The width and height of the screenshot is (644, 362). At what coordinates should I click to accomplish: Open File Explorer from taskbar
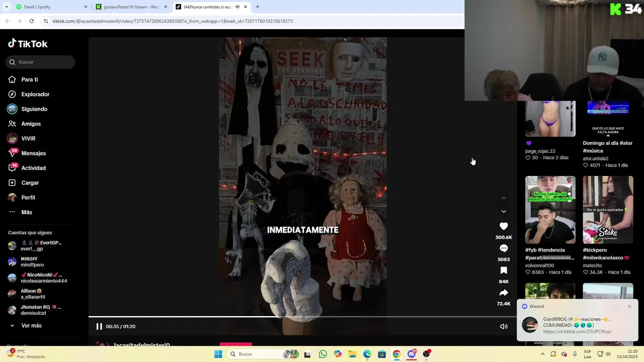[352, 354]
